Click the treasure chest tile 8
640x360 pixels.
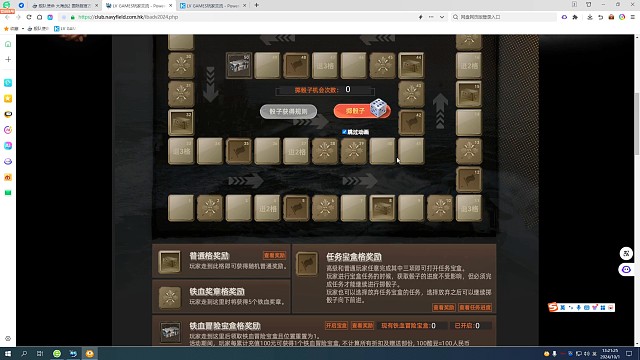click(382, 208)
